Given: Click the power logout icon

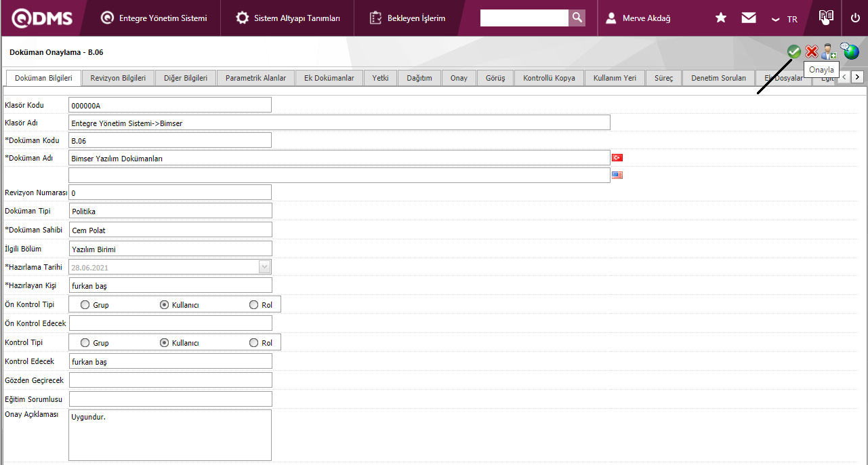Looking at the screenshot, I should click(855, 18).
